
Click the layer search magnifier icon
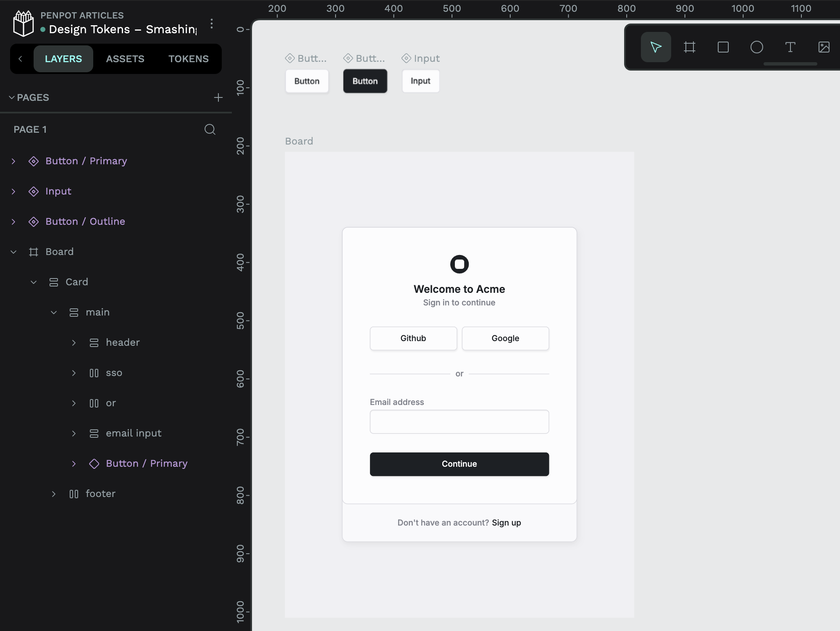[210, 129]
